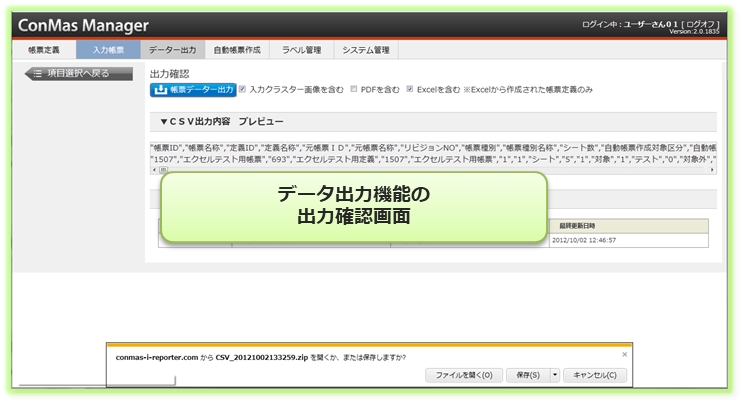Image resolution: width=743 pixels, height=404 pixels.
Task: Toggle 入力クラスター画像を含む checkbox
Action: [244, 89]
